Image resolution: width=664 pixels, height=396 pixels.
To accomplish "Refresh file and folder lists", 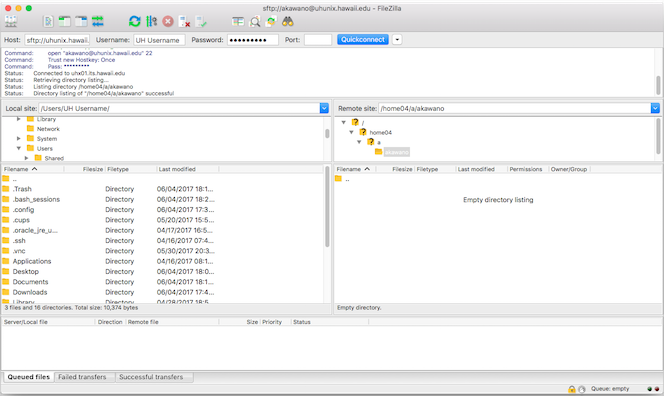I will (135, 21).
